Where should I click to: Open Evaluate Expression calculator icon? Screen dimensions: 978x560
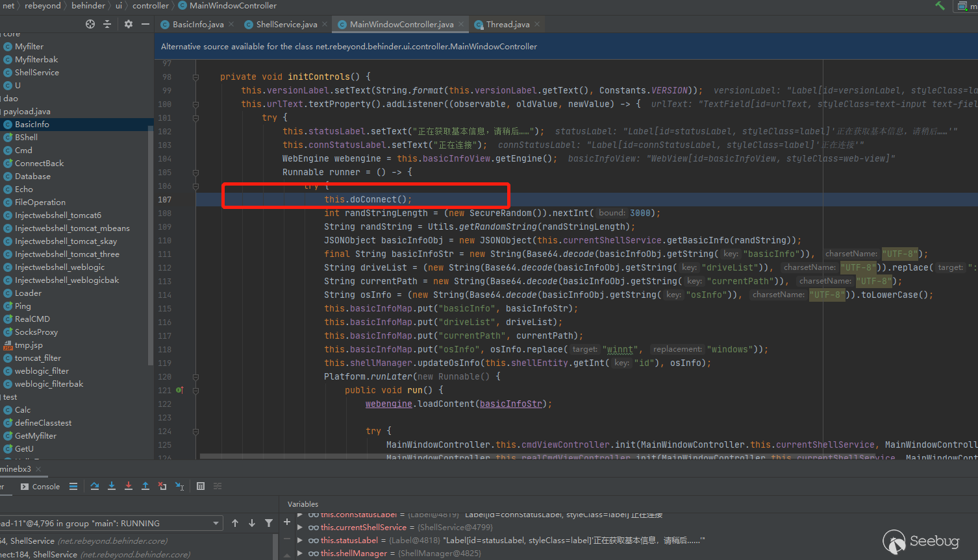pos(201,486)
